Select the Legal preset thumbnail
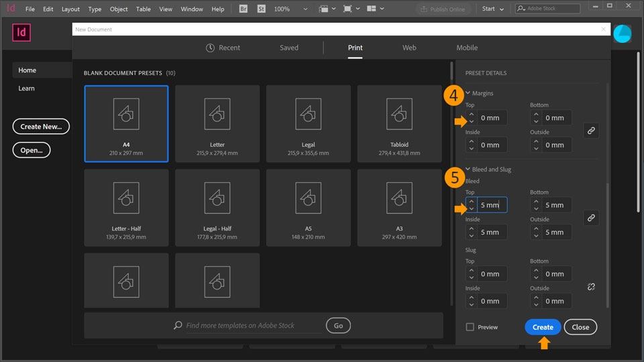This screenshot has width=644, height=362. click(x=309, y=123)
